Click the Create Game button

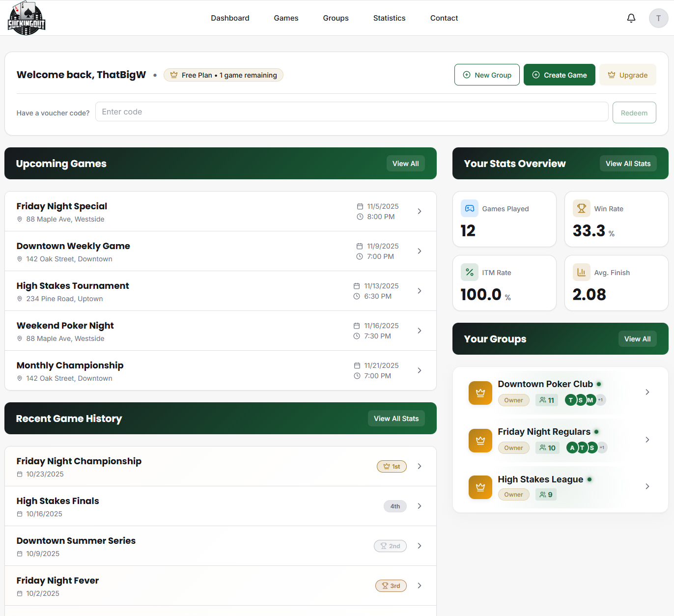point(559,75)
